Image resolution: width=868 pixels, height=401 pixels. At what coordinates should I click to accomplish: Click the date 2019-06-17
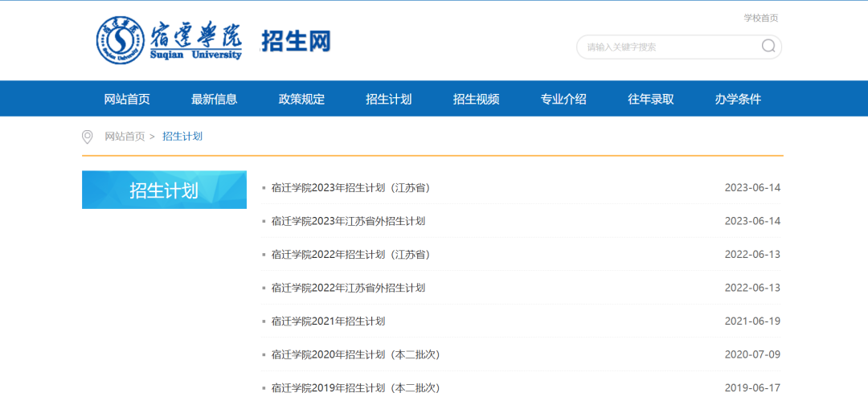[x=752, y=387]
